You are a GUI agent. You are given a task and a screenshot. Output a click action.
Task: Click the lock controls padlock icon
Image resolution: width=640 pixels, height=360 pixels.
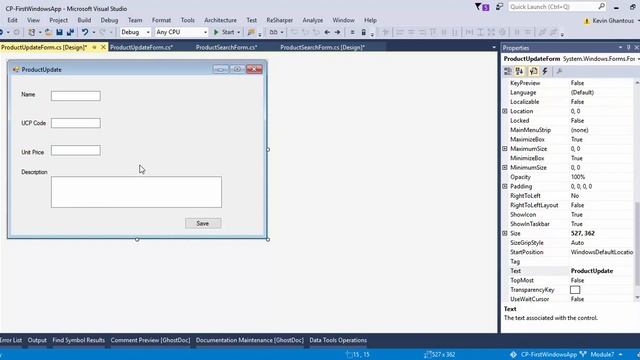pyautogui.click(x=364, y=32)
